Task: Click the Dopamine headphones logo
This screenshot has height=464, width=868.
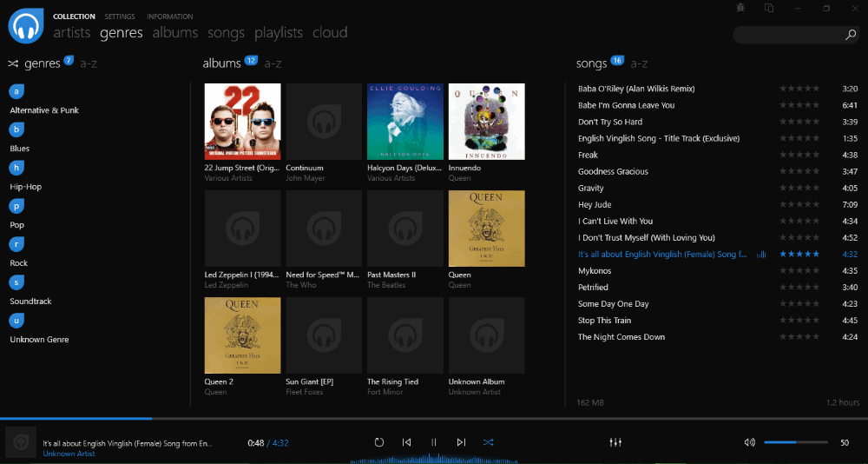Action: (x=26, y=25)
